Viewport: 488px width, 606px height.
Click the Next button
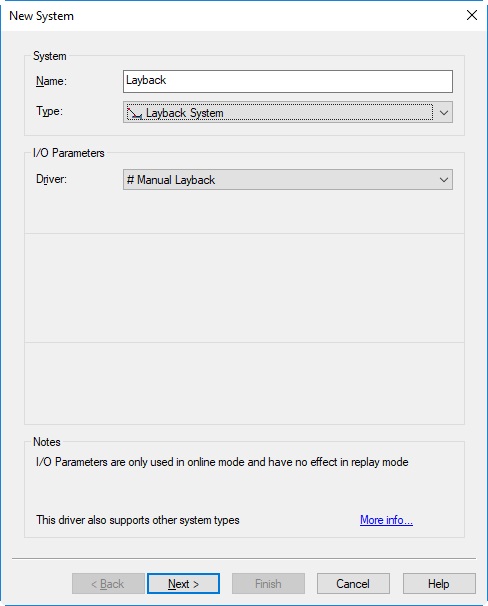184,584
